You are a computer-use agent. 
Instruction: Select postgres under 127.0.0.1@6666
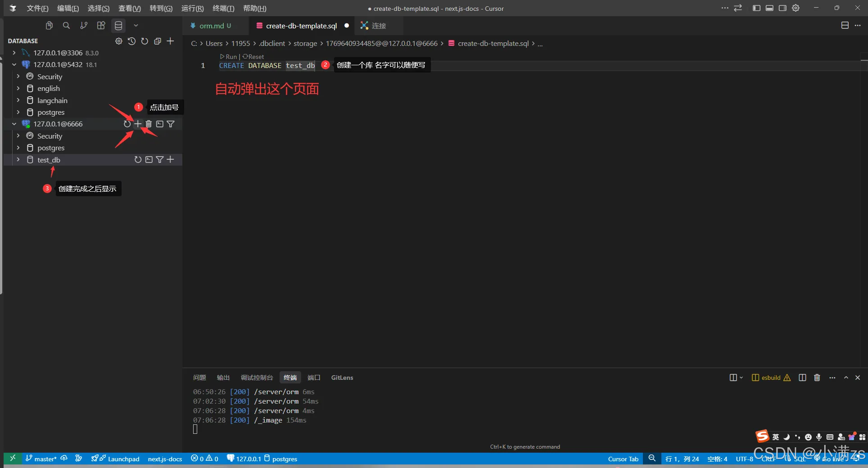pyautogui.click(x=51, y=148)
